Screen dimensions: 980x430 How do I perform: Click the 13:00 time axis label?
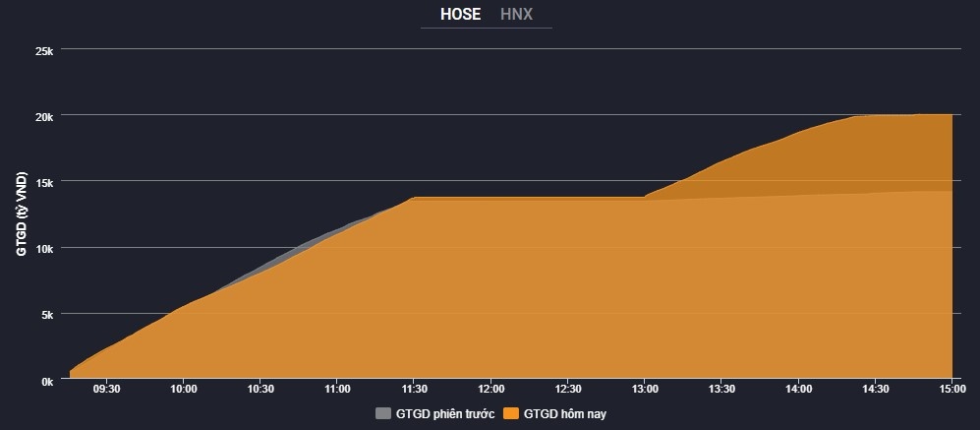pos(645,390)
